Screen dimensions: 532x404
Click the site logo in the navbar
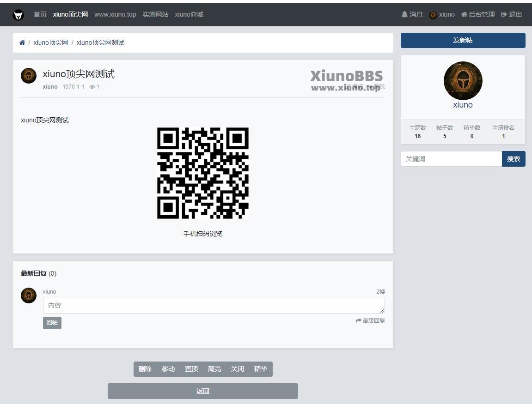pos(18,15)
